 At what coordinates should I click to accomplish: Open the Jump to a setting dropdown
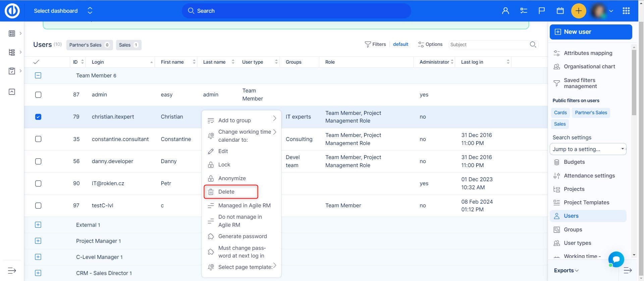click(x=588, y=149)
